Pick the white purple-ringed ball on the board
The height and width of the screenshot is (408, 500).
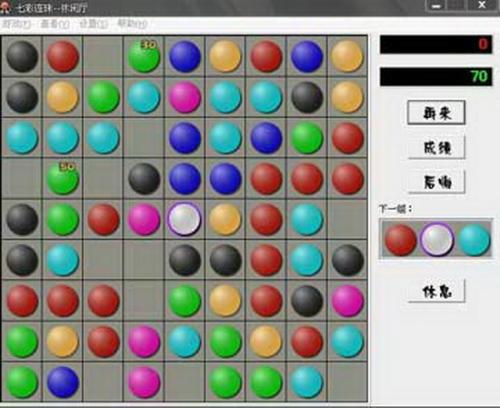(184, 219)
